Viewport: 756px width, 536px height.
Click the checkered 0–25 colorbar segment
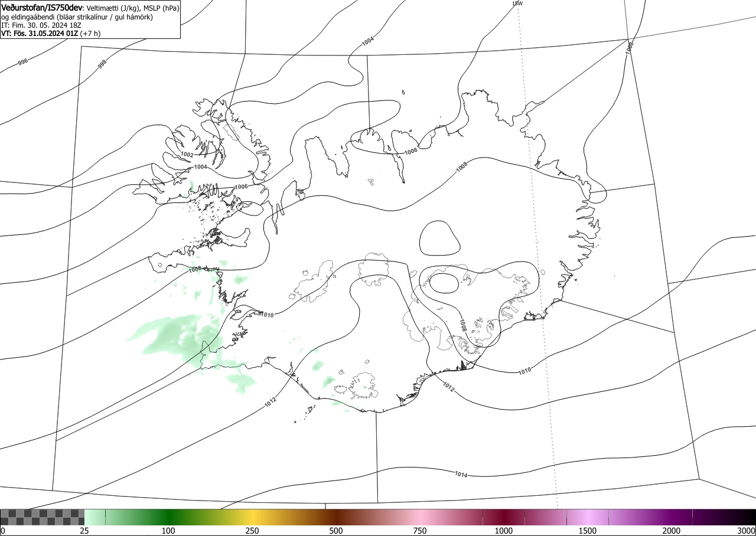click(x=43, y=517)
